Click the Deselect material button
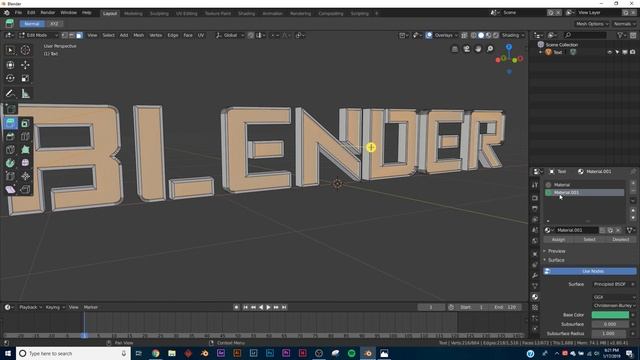The image size is (640, 360). [620, 240]
